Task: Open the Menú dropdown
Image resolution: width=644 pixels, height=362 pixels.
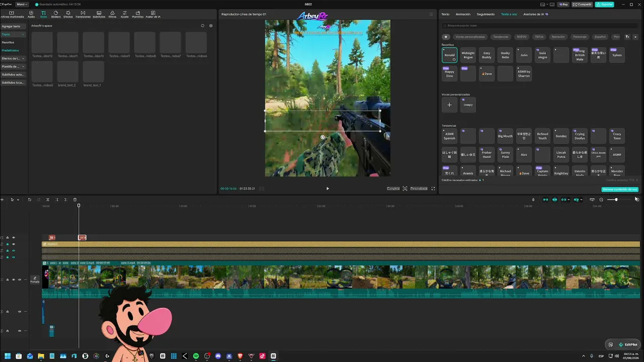Action: point(22,5)
